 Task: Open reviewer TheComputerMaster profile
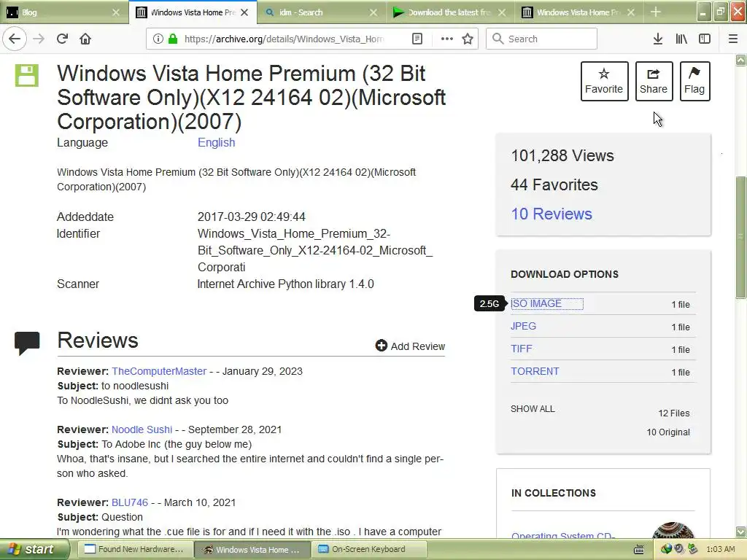(159, 371)
